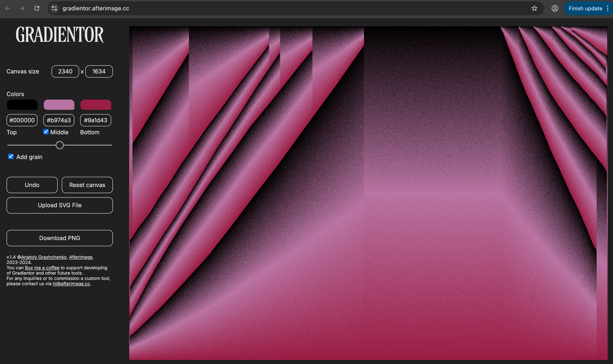This screenshot has width=613, height=364.
Task: Upload an SVG file
Action: (59, 205)
